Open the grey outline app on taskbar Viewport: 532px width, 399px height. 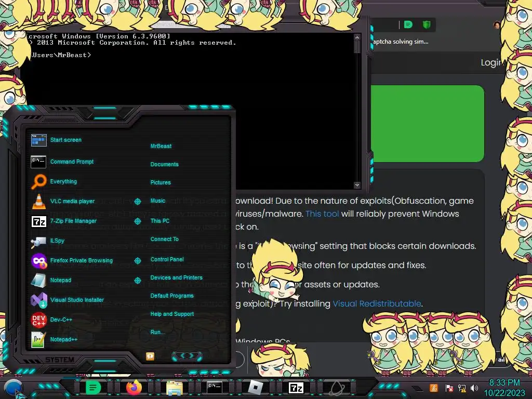(x=336, y=388)
